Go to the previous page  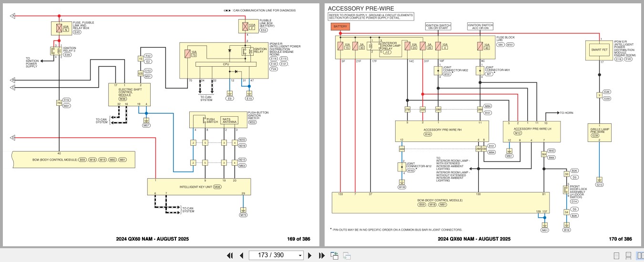[x=241, y=255]
